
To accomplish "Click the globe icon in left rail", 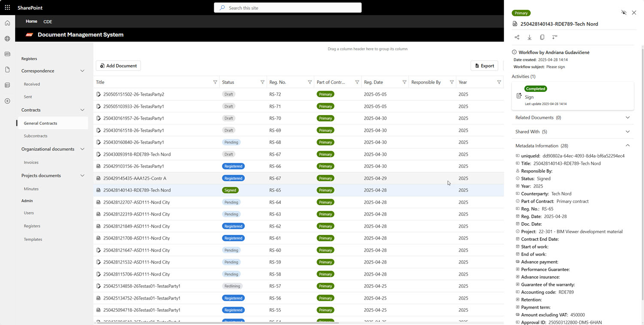I will click(x=7, y=39).
